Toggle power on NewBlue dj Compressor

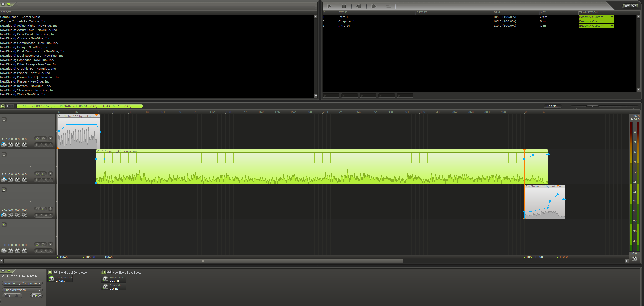pos(50,272)
